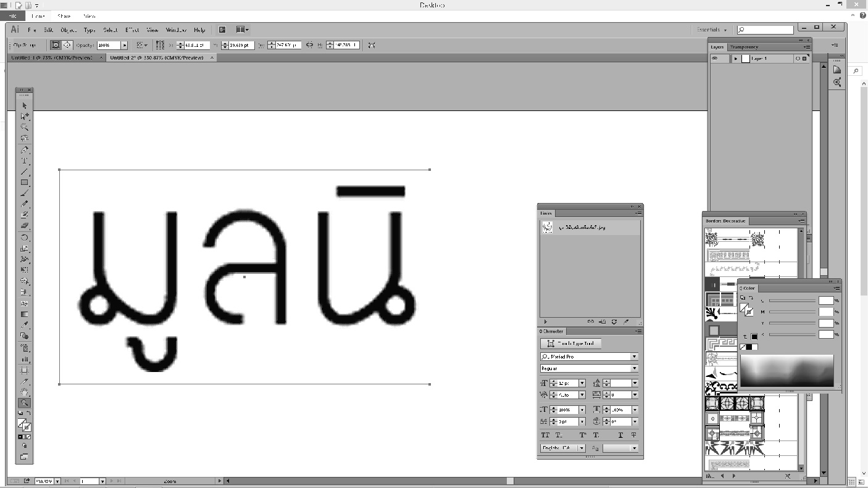Image resolution: width=868 pixels, height=488 pixels.
Task: Click Show Link Info triangle in Links panel
Action: coord(545,321)
